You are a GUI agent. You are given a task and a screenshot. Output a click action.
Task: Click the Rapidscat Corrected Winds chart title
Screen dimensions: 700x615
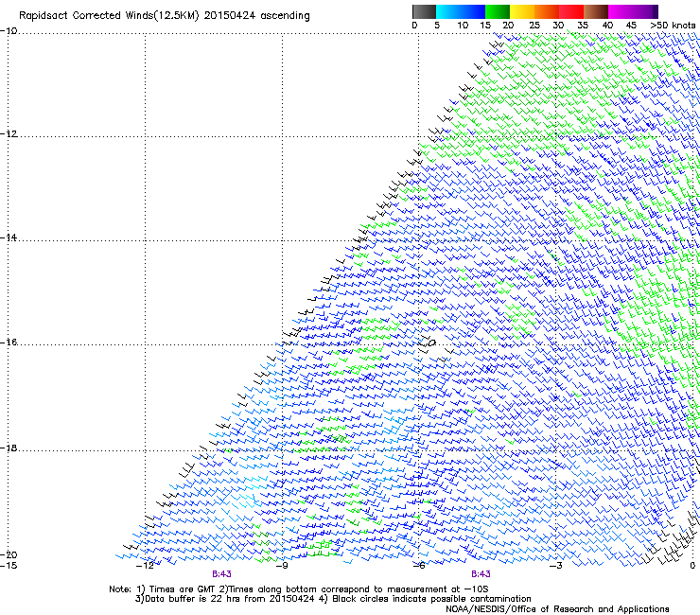165,15
